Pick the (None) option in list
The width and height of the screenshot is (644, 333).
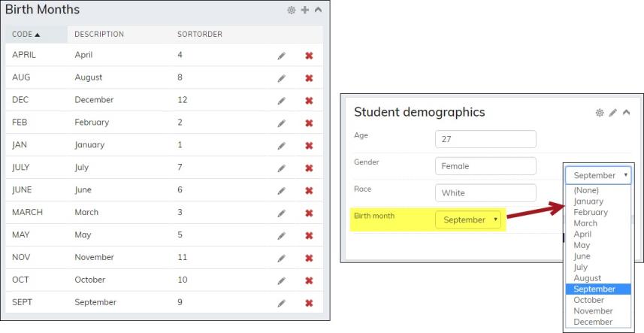point(586,190)
